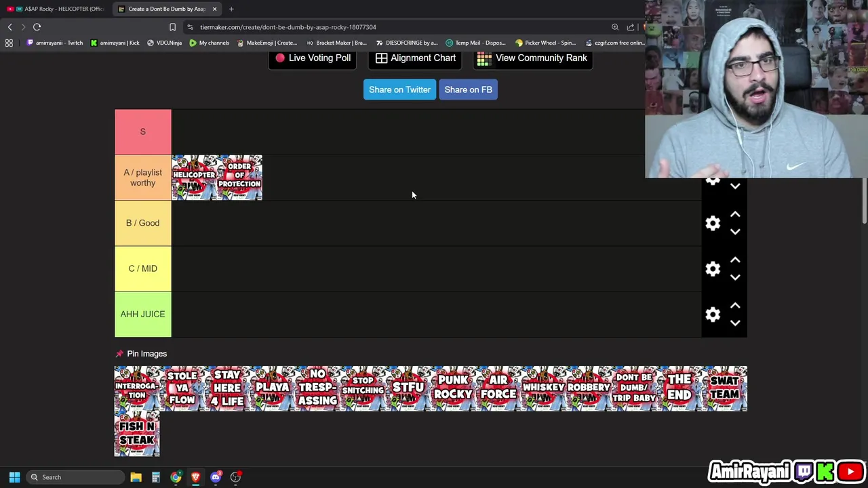The image size is (868, 488).
Task: Click the zoom magnifier in address bar
Action: coord(615,27)
